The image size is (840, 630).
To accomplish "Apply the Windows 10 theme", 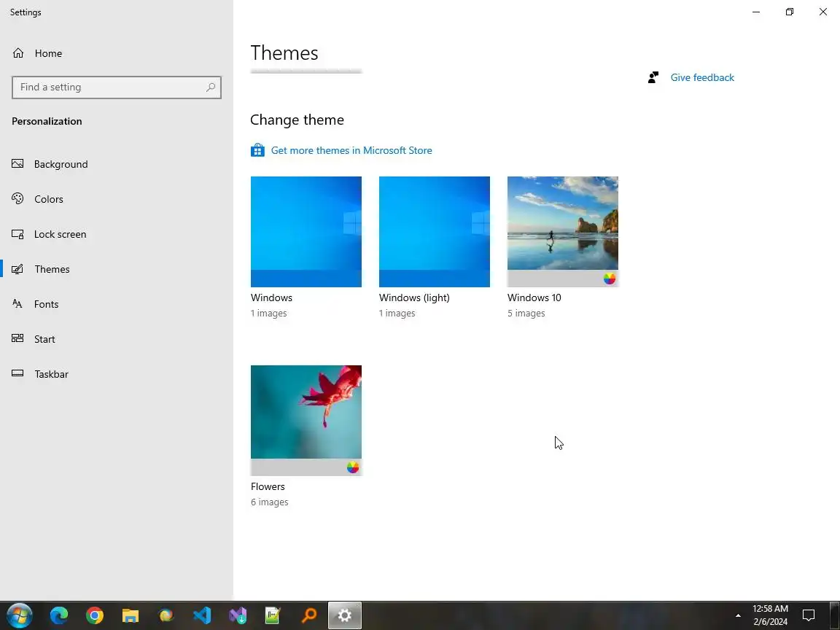I will point(562,231).
